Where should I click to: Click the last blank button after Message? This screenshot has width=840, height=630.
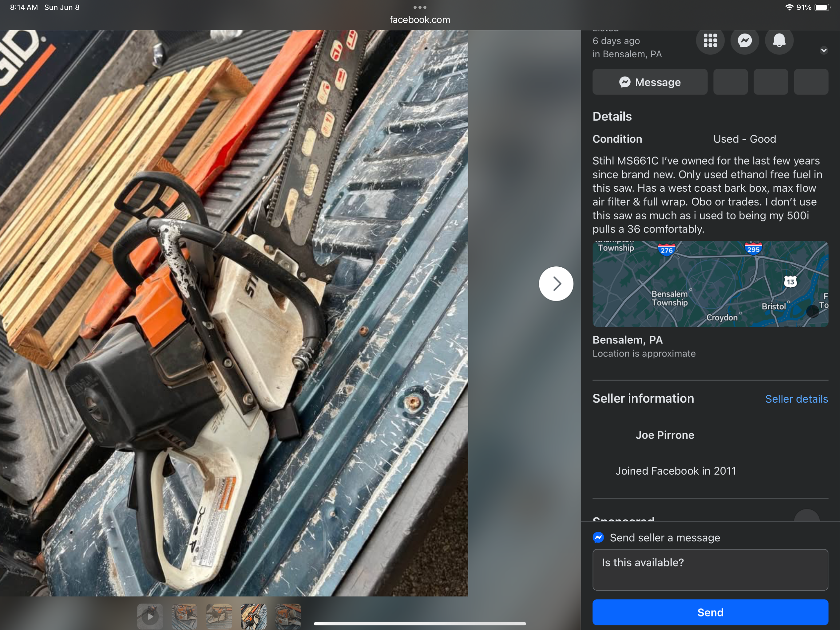pos(811,82)
